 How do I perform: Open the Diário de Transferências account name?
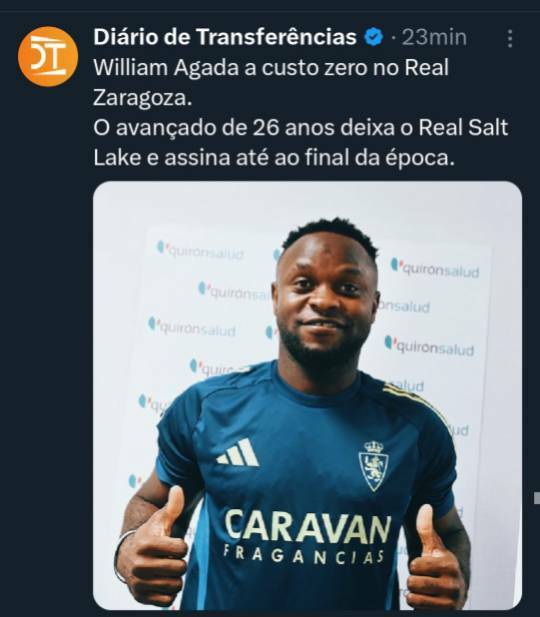tap(225, 37)
